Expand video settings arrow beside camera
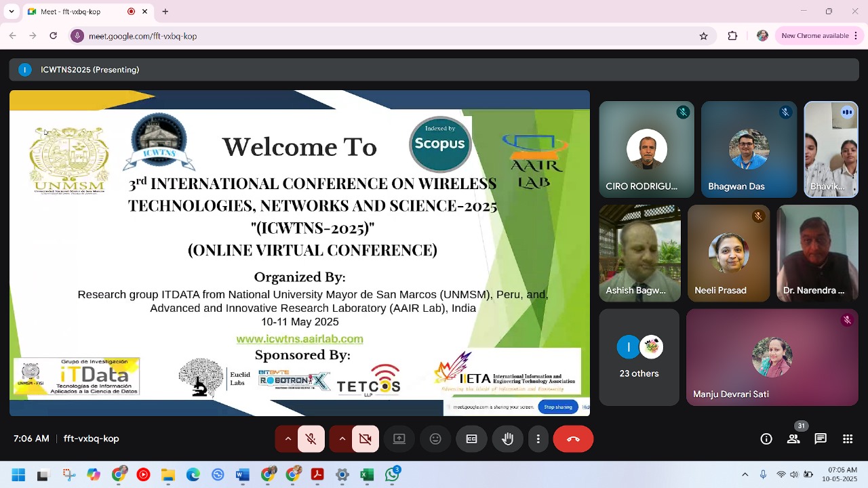Viewport: 868px width, 488px height. click(x=342, y=439)
